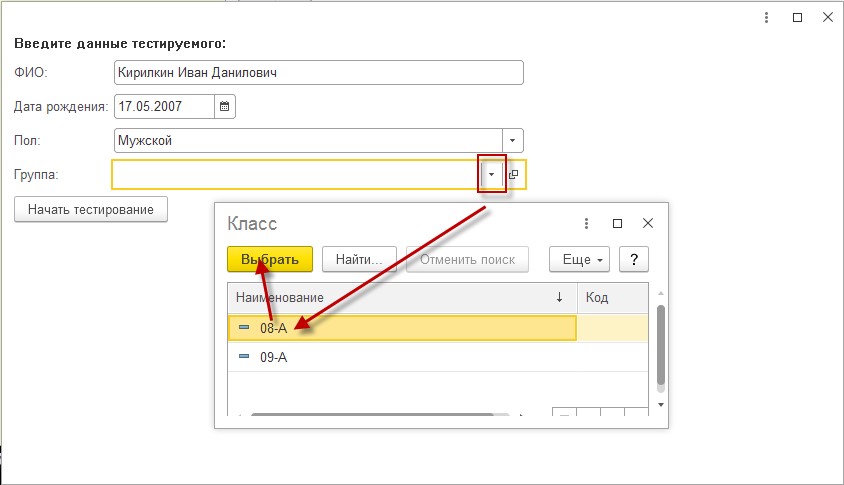Screen dimensions: 844x485
Task: Open the Группа field's selection form icon
Action: [514, 174]
